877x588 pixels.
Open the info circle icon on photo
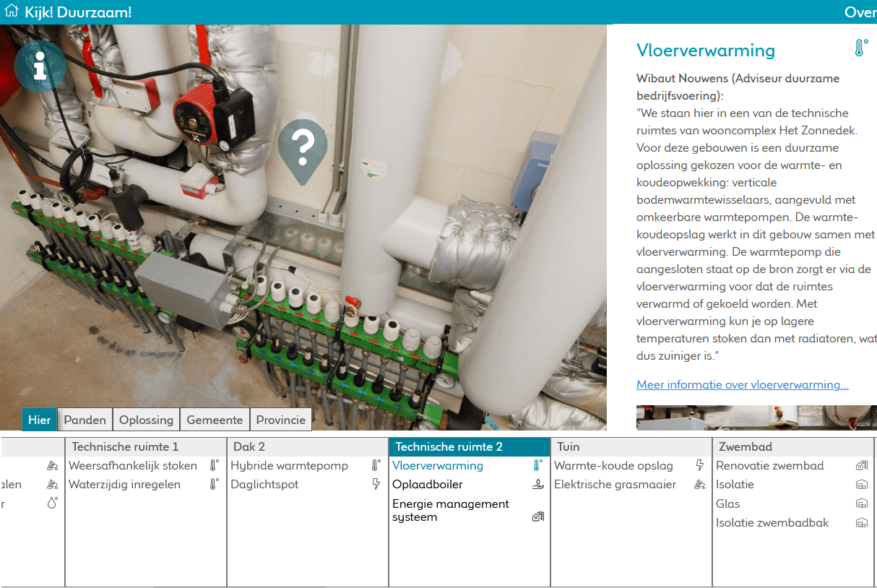(40, 65)
